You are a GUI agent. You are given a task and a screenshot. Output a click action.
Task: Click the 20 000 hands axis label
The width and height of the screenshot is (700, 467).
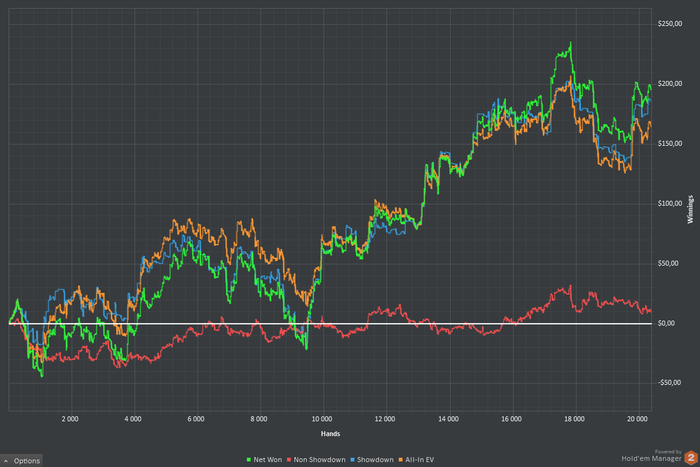(637, 419)
